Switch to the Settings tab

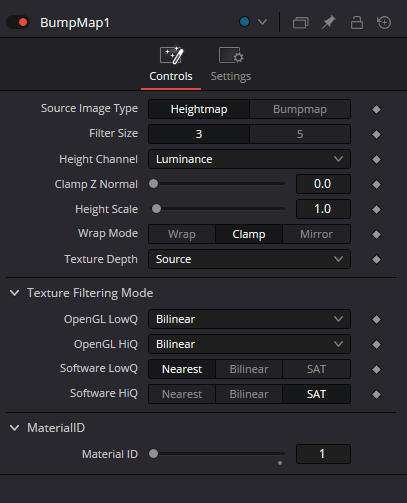coord(231,65)
